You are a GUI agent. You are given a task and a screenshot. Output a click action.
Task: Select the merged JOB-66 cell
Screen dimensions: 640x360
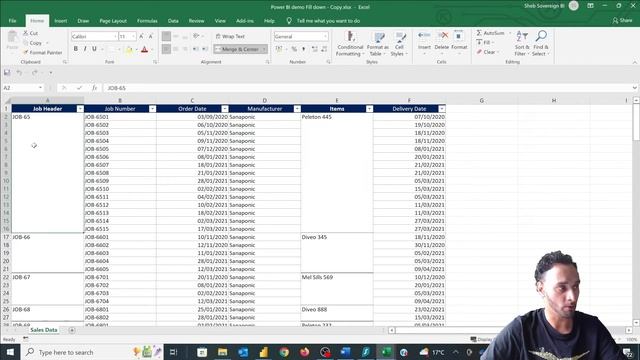pyautogui.click(x=47, y=253)
